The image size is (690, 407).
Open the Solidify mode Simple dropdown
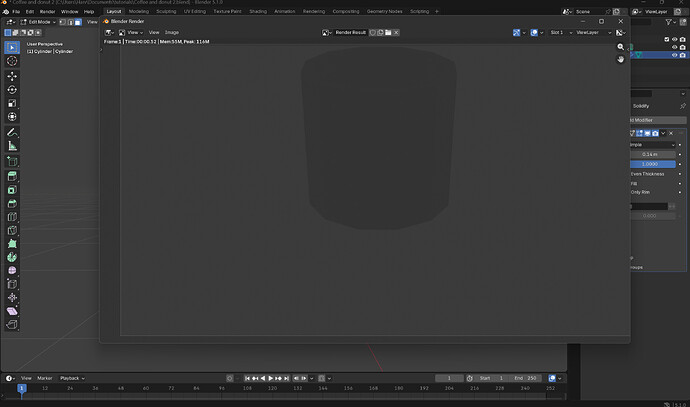tap(653, 145)
